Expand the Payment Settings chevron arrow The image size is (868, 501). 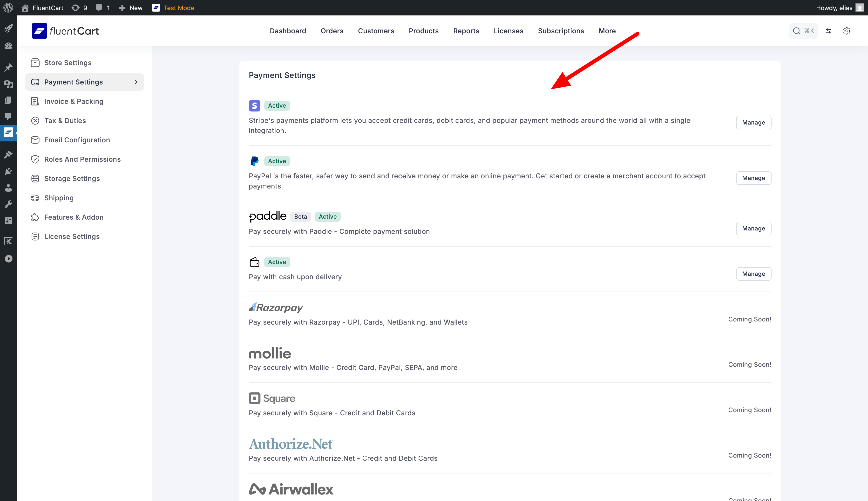click(x=136, y=82)
